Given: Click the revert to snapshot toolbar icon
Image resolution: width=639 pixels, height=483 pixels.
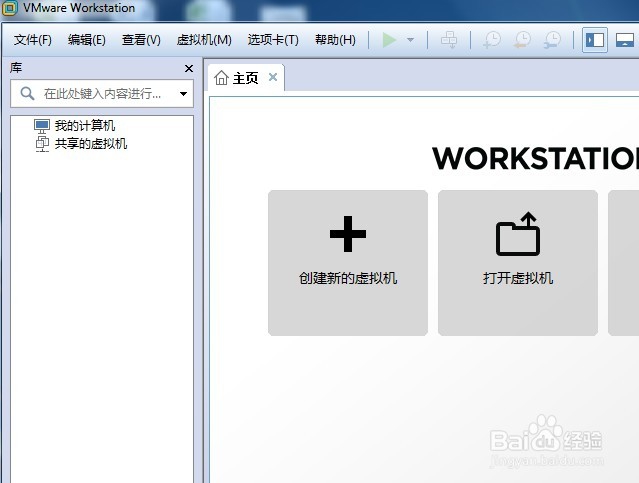Looking at the screenshot, I should pos(522,40).
